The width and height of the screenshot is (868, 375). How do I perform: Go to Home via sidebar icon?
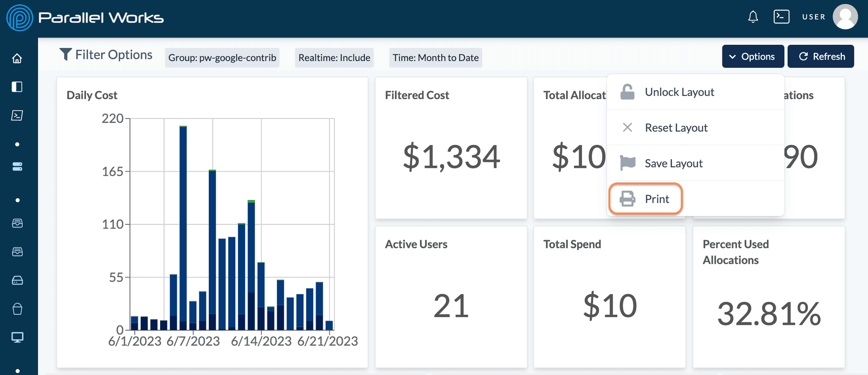17,58
